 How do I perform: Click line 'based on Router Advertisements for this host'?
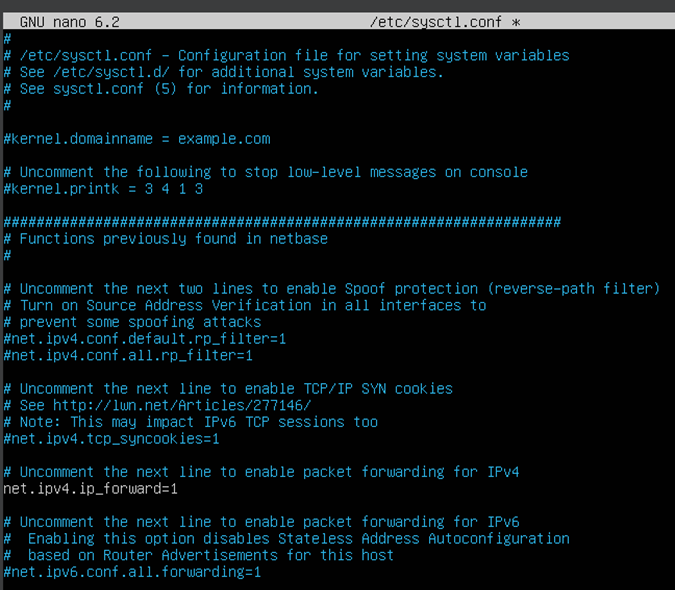point(198,556)
